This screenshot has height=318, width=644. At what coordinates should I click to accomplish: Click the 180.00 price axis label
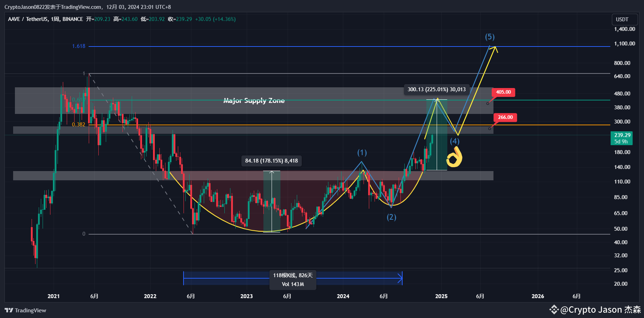[622, 152]
